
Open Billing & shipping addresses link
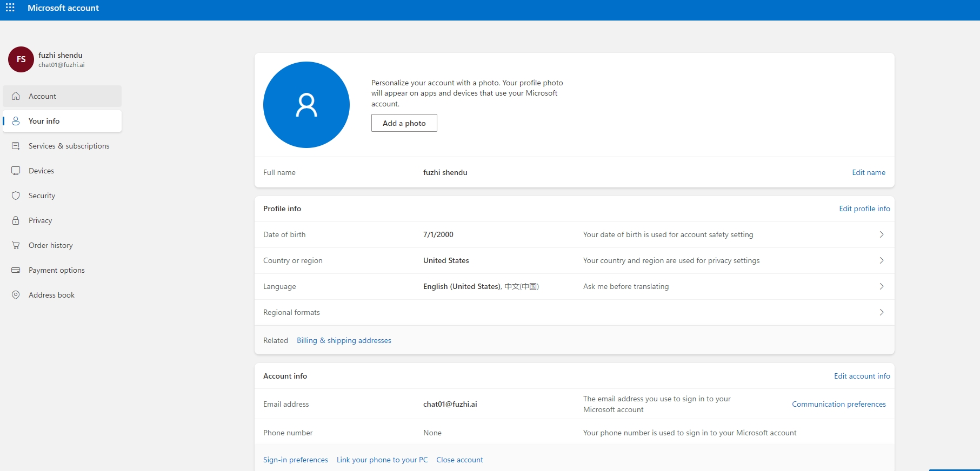[x=344, y=340]
